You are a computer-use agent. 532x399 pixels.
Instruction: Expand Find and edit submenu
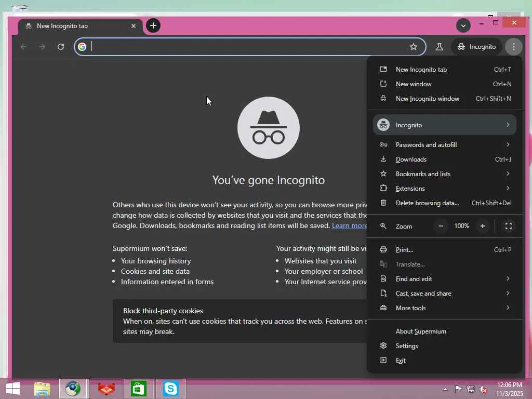tap(445, 279)
